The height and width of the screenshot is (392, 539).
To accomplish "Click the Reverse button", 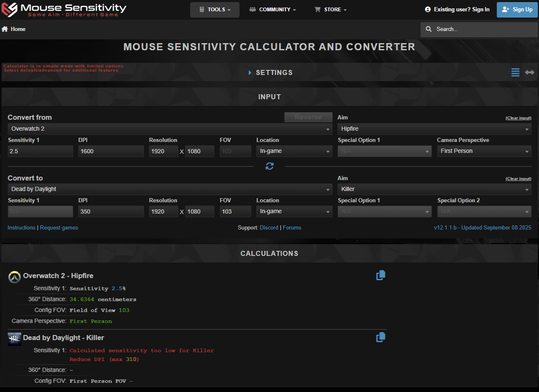I will [x=308, y=117].
